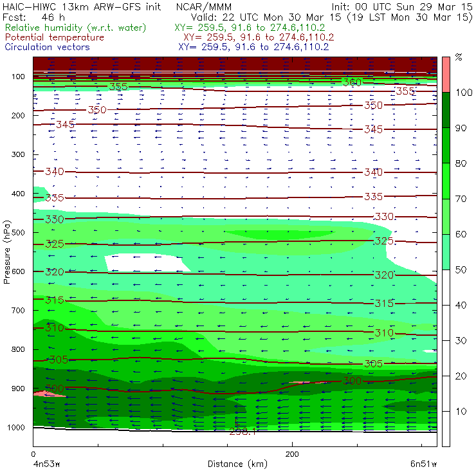Select the light green colorbar segment between 60 and 70
Screen dimensions: 476x476
[x=446, y=216]
